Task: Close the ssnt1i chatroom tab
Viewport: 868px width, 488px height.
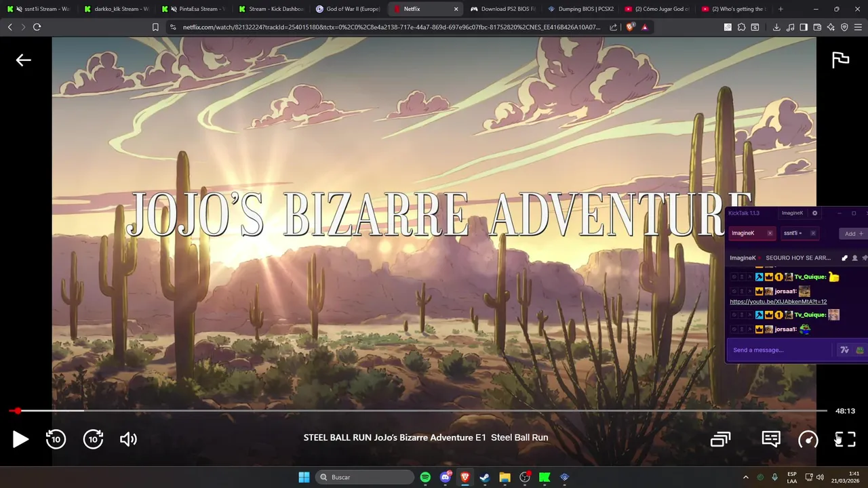Action: tap(813, 233)
